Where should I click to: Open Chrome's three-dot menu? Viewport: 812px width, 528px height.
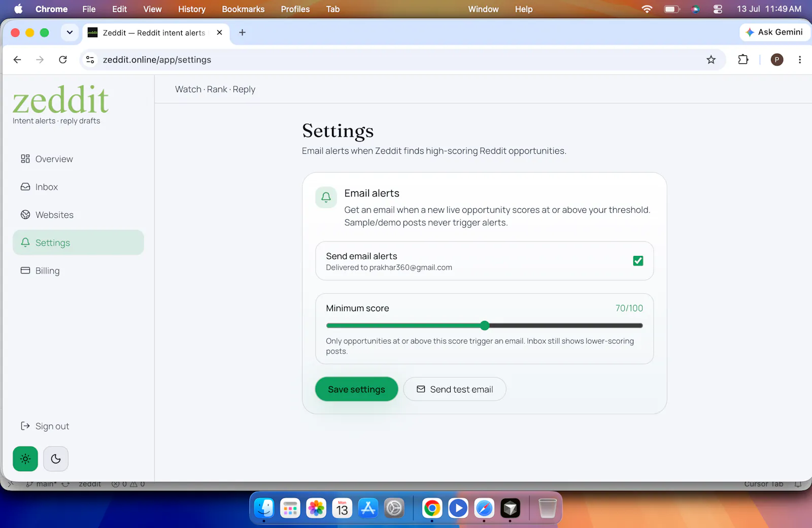point(800,60)
